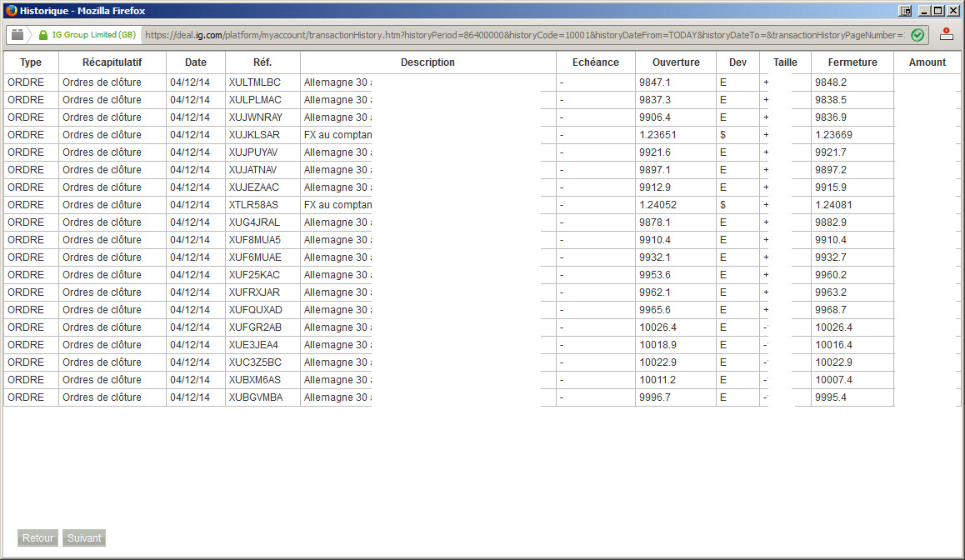The height and width of the screenshot is (560, 965).
Task: Click reference XUFQUXAD
Action: pyautogui.click(x=255, y=310)
